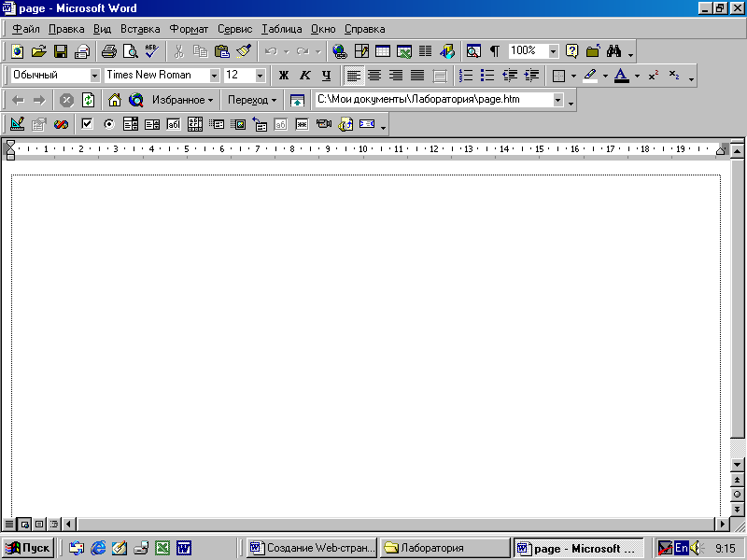Open the Таблица menu
The image size is (747, 560).
pyautogui.click(x=282, y=29)
